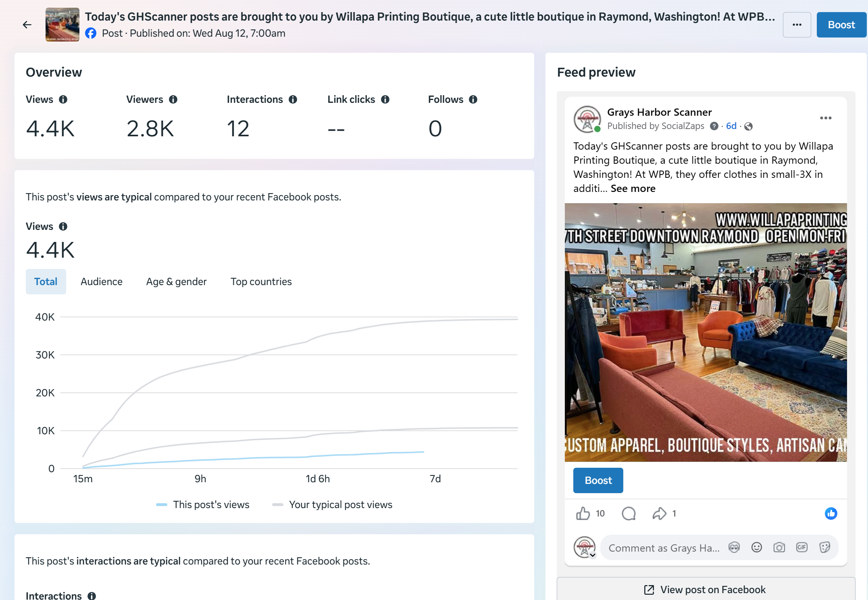The height and width of the screenshot is (600, 868).
Task: Open the emoji picker in comment box
Action: (x=757, y=547)
